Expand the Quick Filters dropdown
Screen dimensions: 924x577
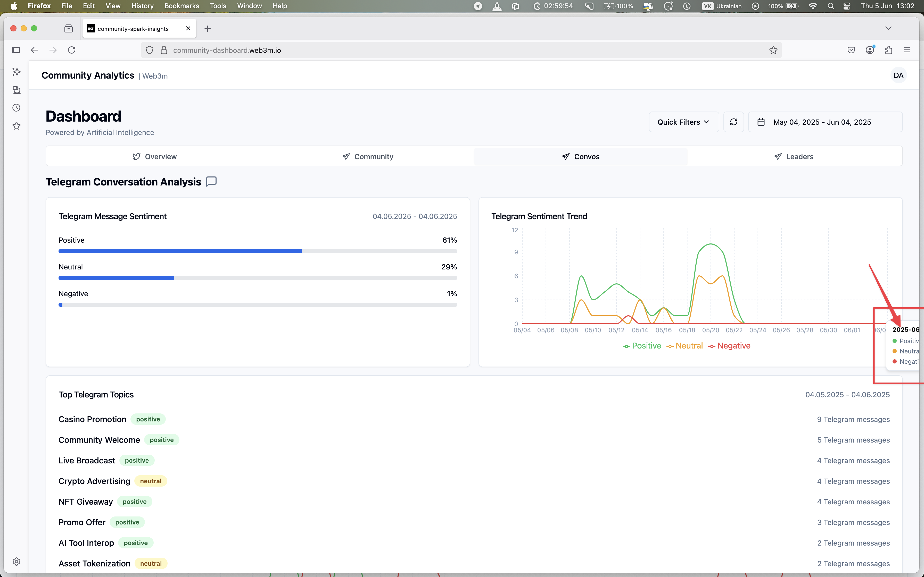tap(683, 122)
